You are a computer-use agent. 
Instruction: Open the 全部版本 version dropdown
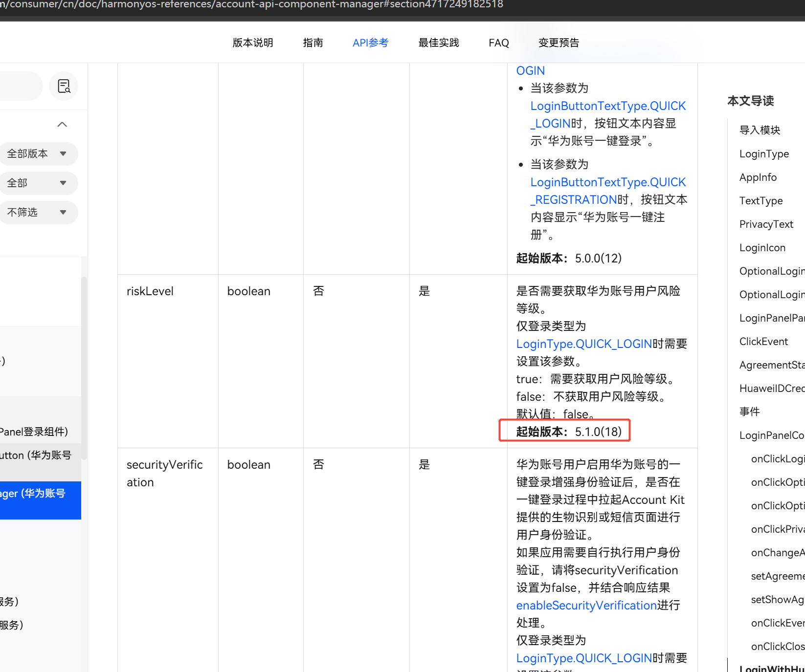[x=38, y=154]
